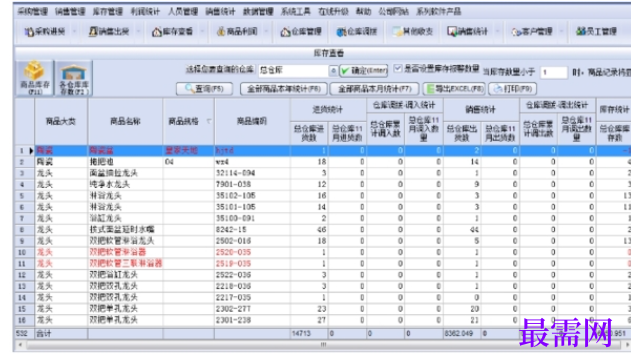This screenshot has height=364, width=631.
Task: Open the 数据管理 menu
Action: pos(258,12)
